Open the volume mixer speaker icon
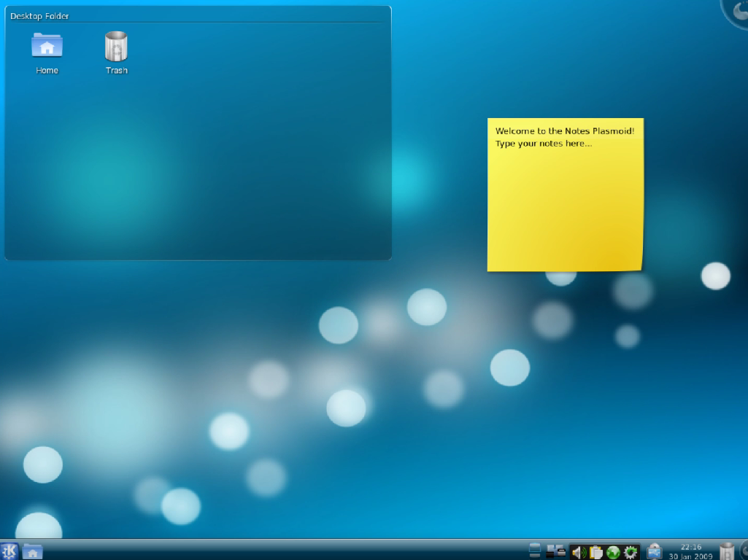Screen dimensions: 748x560 579,553
